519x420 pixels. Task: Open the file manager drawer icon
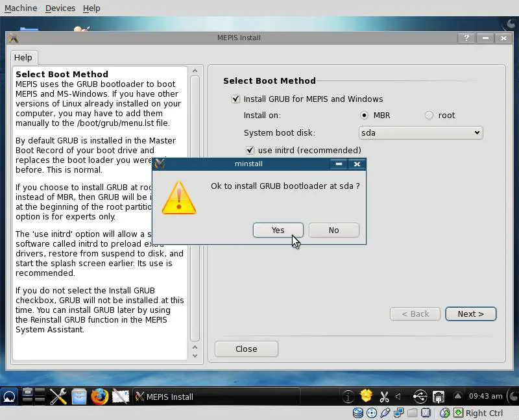pos(79,396)
